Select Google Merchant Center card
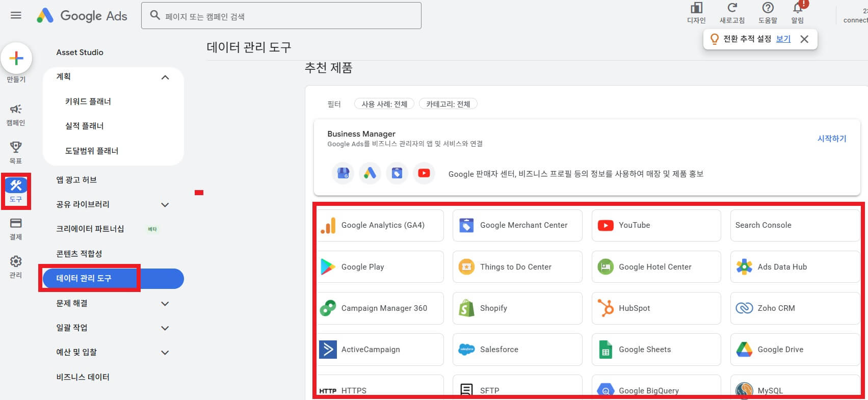Image resolution: width=868 pixels, height=400 pixels. point(517,225)
